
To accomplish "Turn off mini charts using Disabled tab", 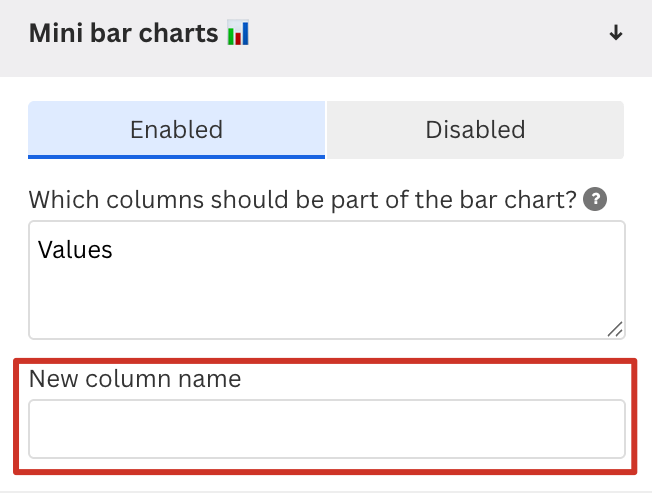I will 475,129.
